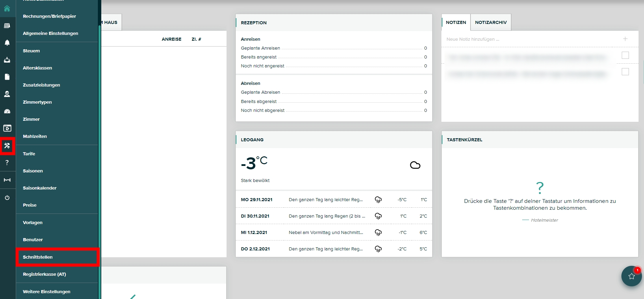Open Zimmertypen in the settings menu
Image resolution: width=644 pixels, height=299 pixels.
tap(37, 102)
